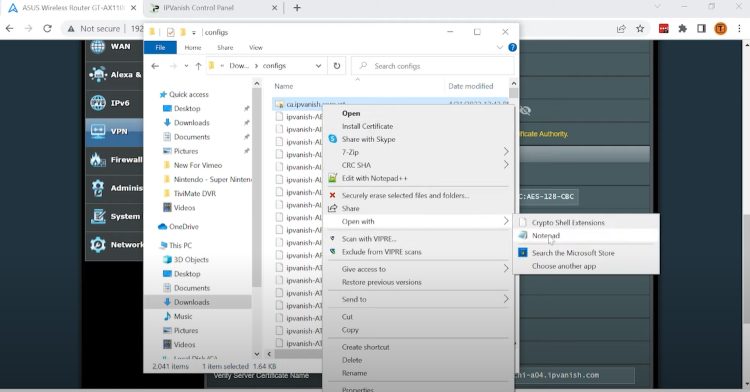750x392 pixels.
Task: Open Quick access in navigation pane
Action: pos(188,94)
